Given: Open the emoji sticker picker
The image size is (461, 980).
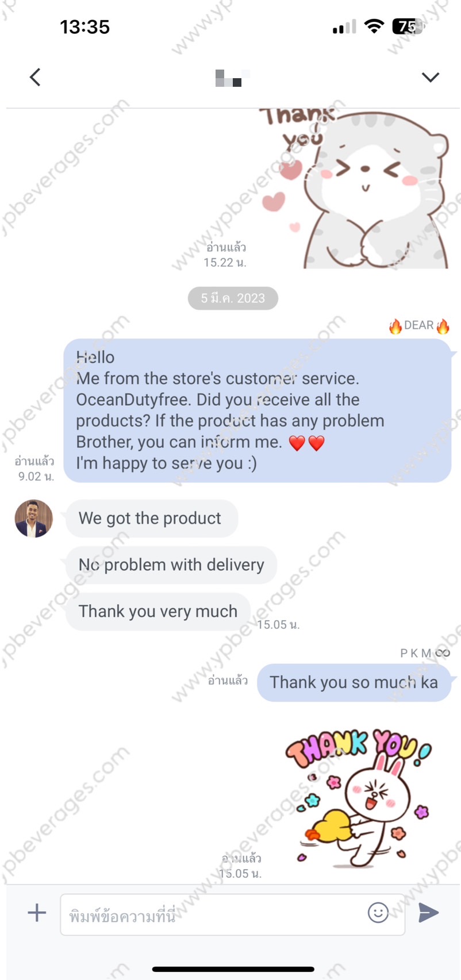Looking at the screenshot, I should coord(378,912).
